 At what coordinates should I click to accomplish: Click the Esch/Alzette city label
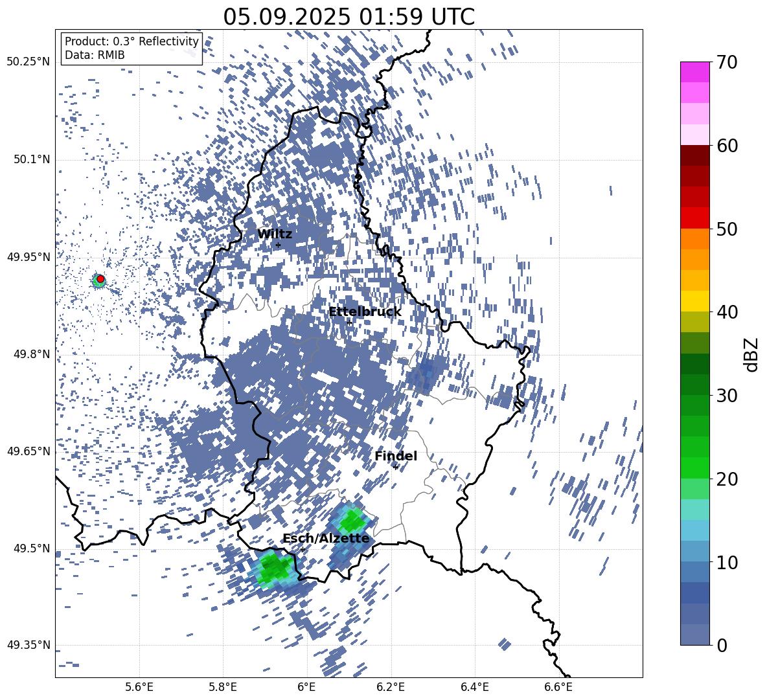point(326,539)
